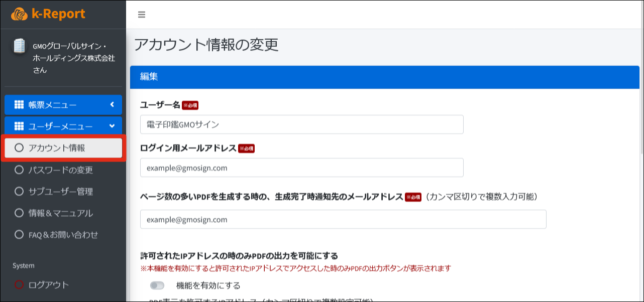Click the company building avatar icon
644x302 pixels.
click(x=19, y=47)
